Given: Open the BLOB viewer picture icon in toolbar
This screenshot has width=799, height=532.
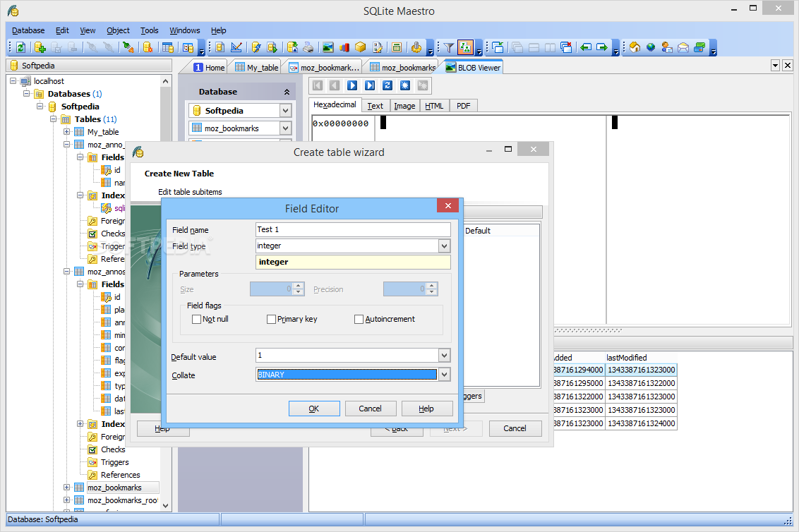Looking at the screenshot, I should 328,47.
